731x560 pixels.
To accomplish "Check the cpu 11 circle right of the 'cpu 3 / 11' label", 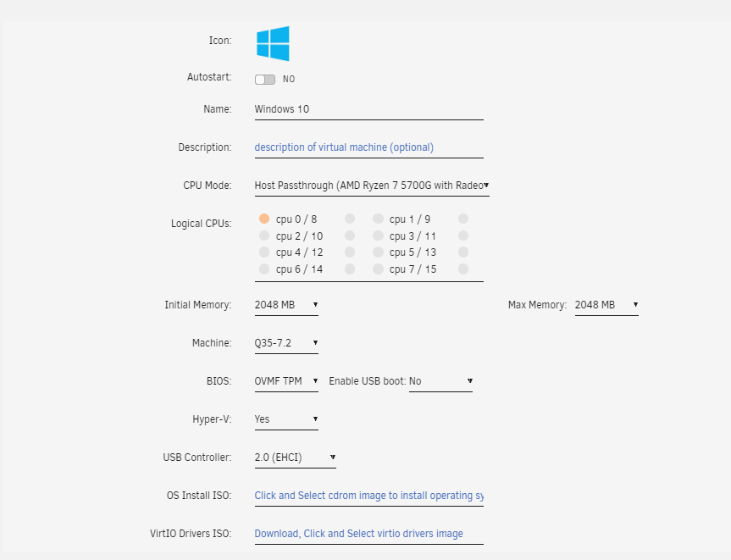I will coord(463,236).
